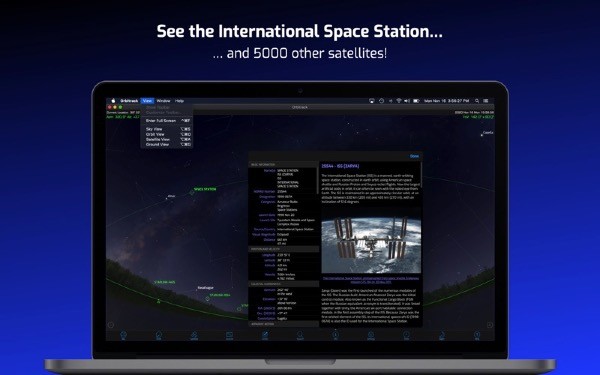Select the SPACE STATION marker in sky
600x375 pixels.
pyautogui.click(x=205, y=189)
